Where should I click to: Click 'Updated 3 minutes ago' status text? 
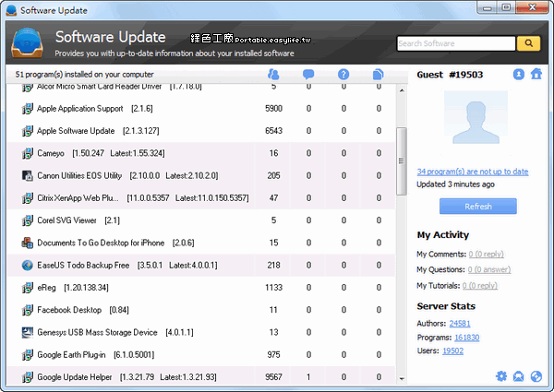(x=455, y=184)
